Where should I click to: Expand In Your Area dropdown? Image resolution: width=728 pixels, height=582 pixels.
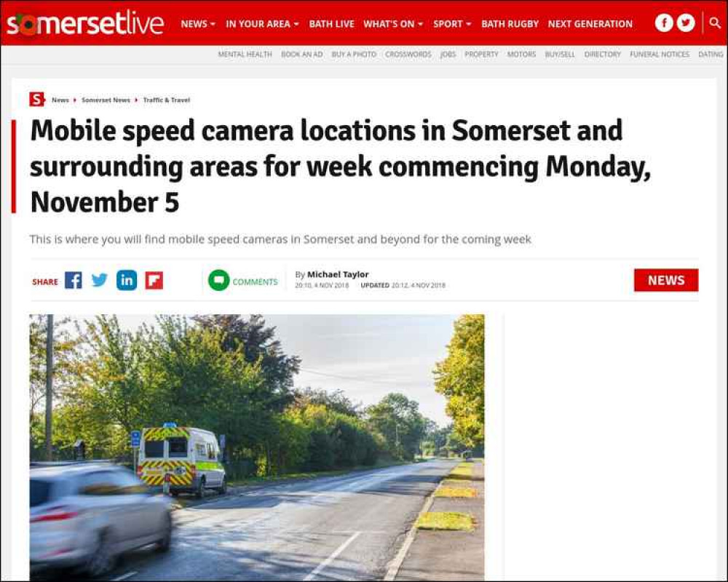click(262, 24)
